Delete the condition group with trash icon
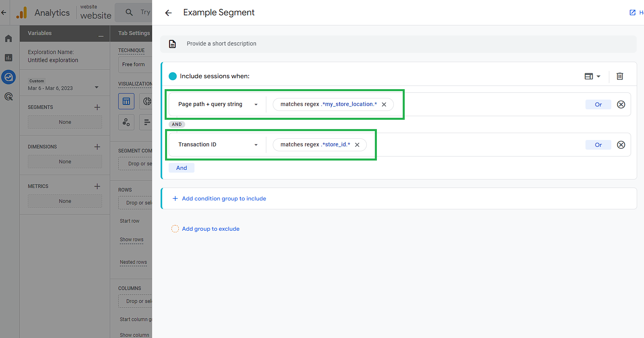This screenshot has width=644, height=338. point(620,76)
